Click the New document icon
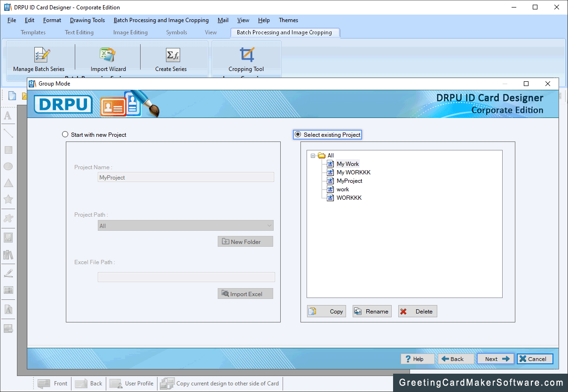Viewport: 568px width, 392px height. [12, 96]
